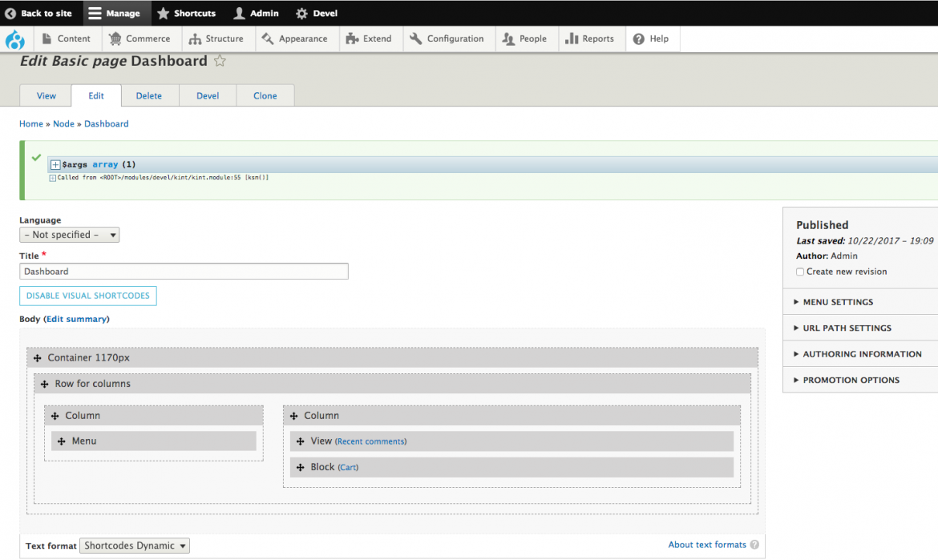Click the Extend puzzle-piece icon
Screen dimensions: 938x560
point(351,38)
